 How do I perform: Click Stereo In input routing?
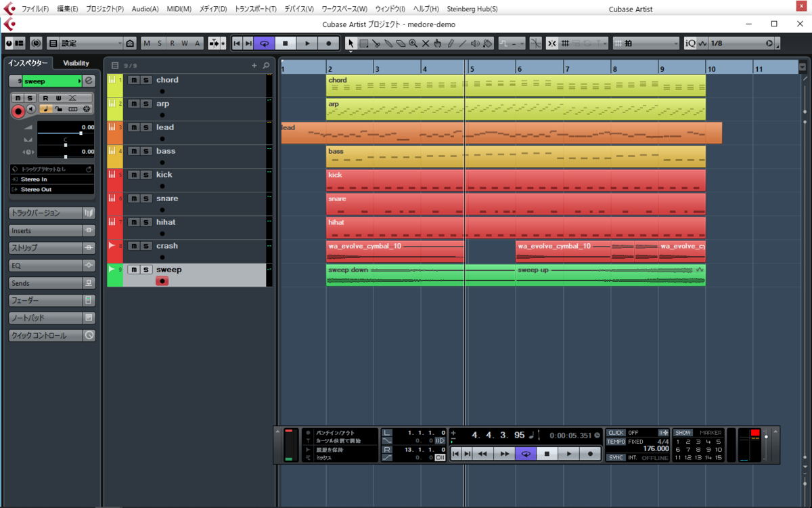pyautogui.click(x=51, y=179)
